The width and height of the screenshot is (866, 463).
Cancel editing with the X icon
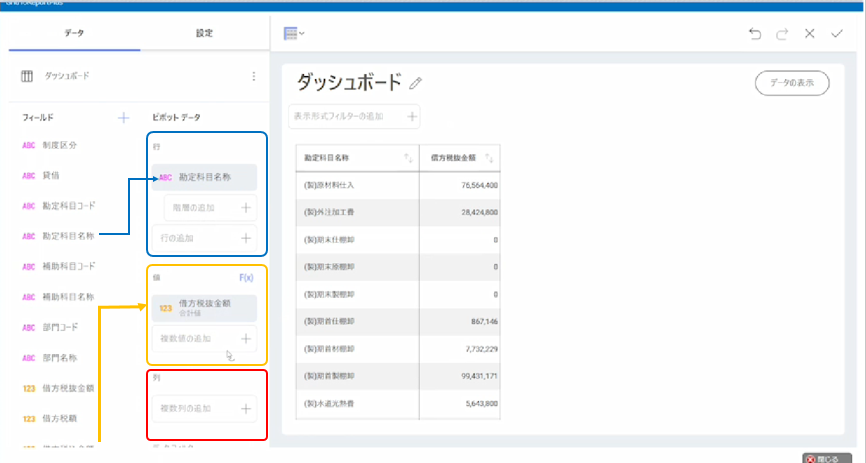(810, 34)
